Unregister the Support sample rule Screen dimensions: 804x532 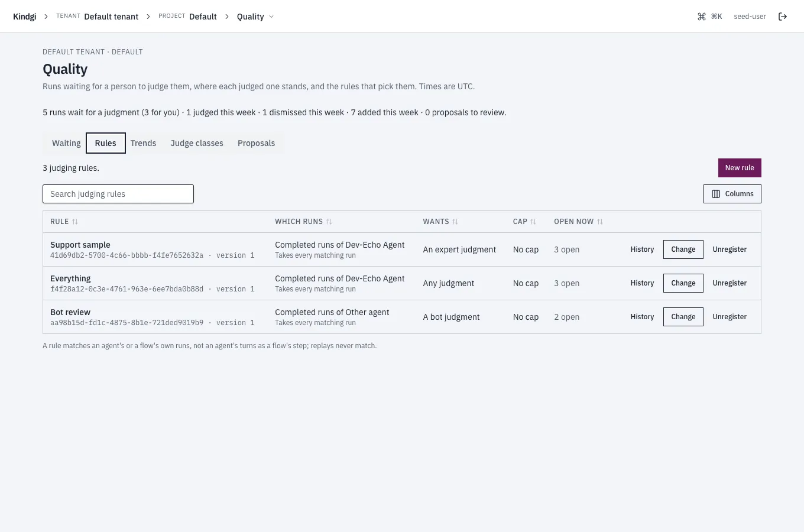tap(730, 249)
